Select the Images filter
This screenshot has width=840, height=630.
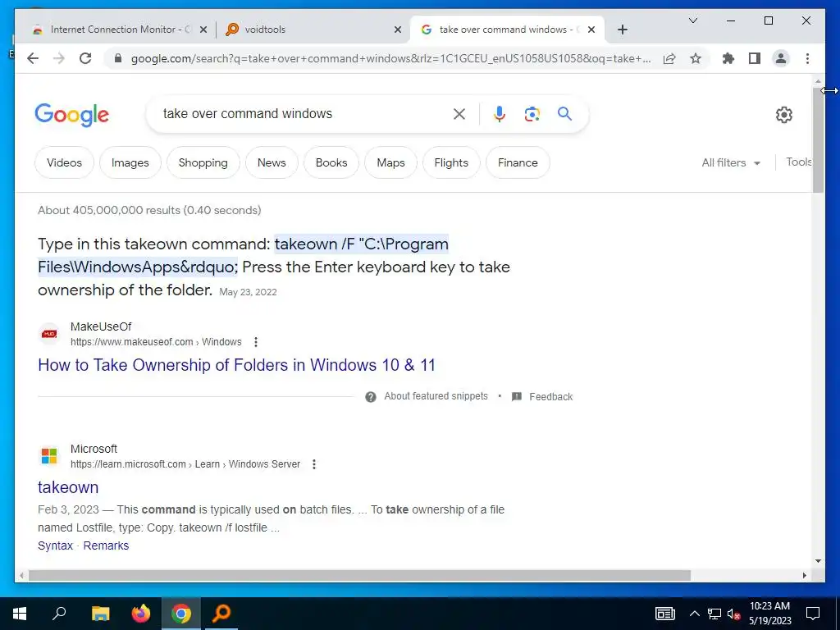[x=130, y=162]
